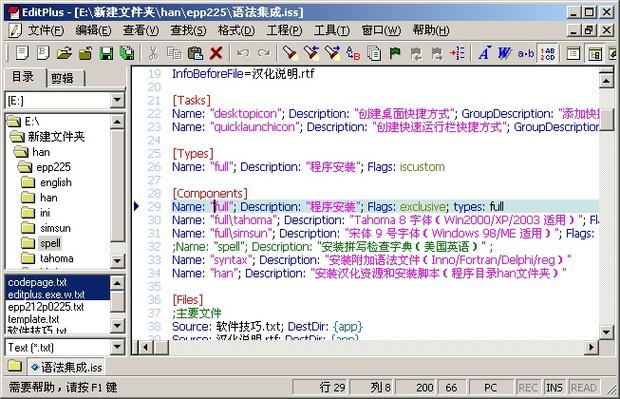Create a new blank document

pos(22,53)
